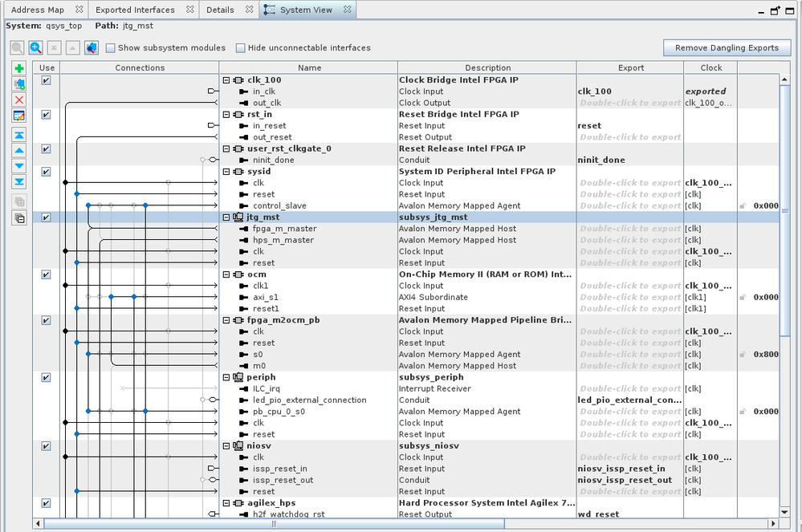Open the Exported Interfaces tab
The image size is (802, 532).
point(135,10)
